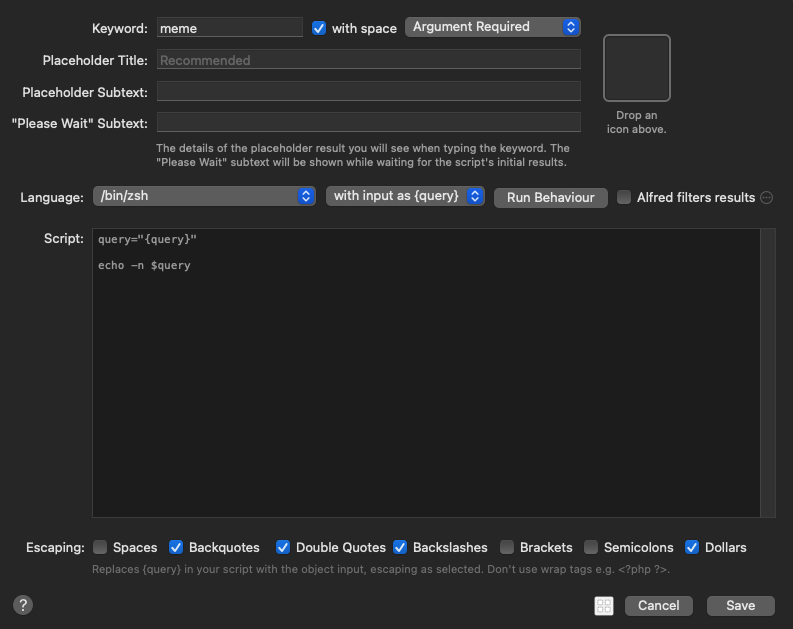Open 'with input as {query}' dropdown
Viewport: 793px width, 629px height.
[x=405, y=196]
